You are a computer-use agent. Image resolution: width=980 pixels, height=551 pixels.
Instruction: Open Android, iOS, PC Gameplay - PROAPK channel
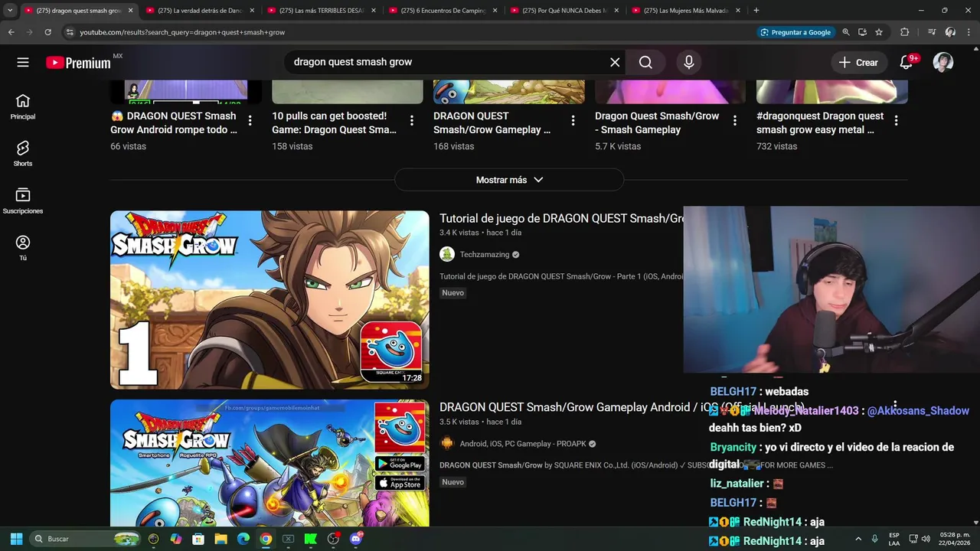point(523,444)
